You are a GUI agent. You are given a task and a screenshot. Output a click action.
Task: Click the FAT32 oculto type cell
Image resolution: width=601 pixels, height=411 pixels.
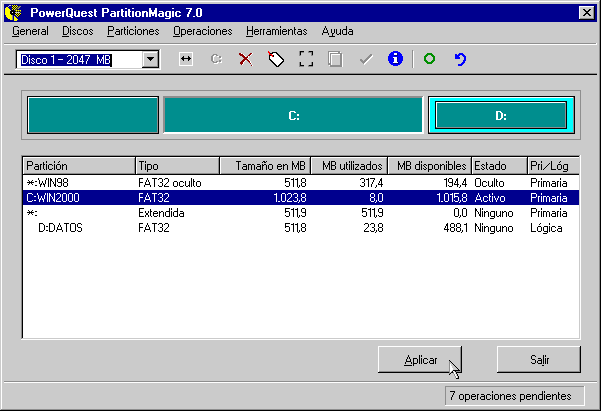[x=170, y=183]
